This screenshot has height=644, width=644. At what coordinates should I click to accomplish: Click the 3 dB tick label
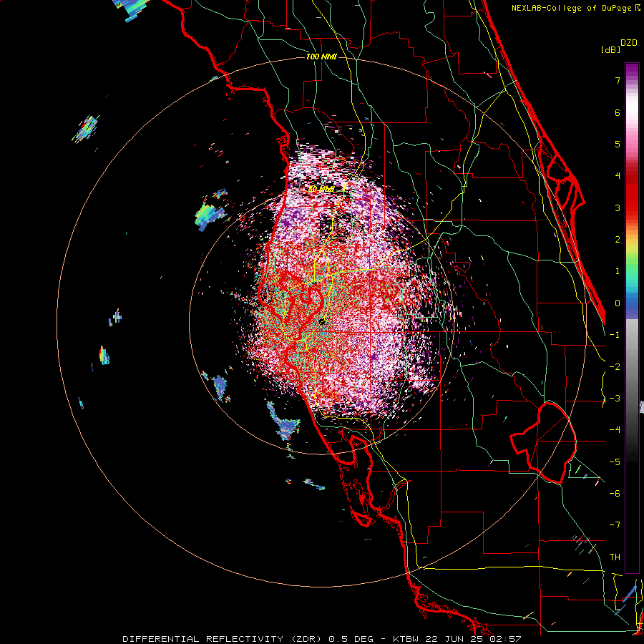pyautogui.click(x=618, y=208)
